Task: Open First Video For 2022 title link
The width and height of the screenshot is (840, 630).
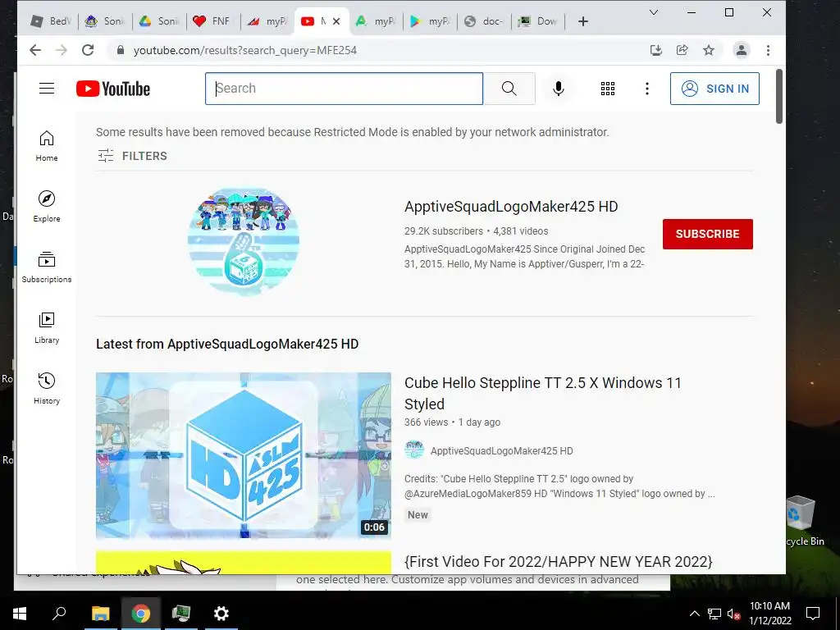Action: point(558,561)
